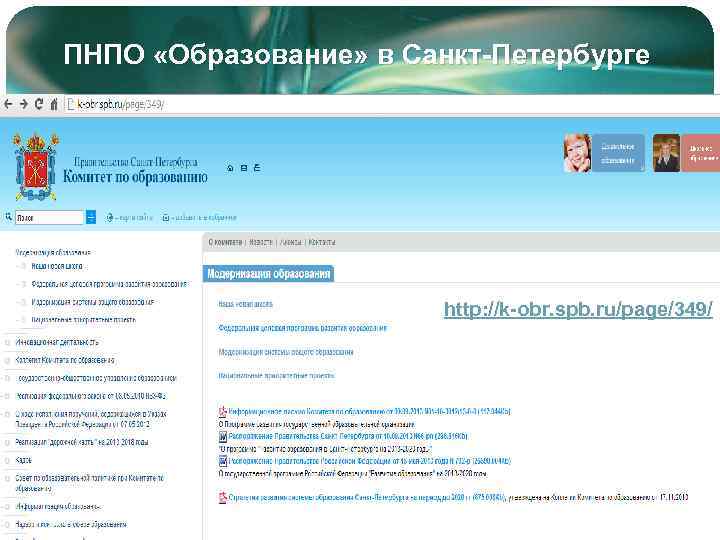Viewport: 720px width, 540px height.
Task: Click the browser home icon
Action: click(54, 104)
